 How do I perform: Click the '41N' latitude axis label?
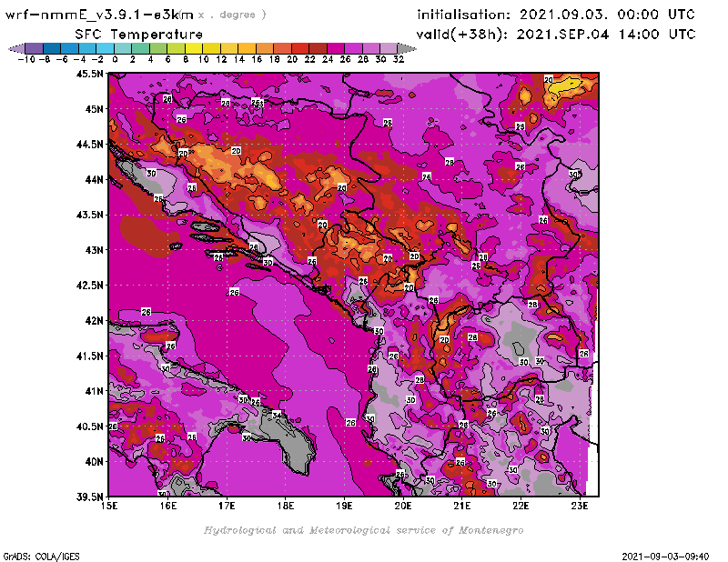pyautogui.click(x=95, y=391)
